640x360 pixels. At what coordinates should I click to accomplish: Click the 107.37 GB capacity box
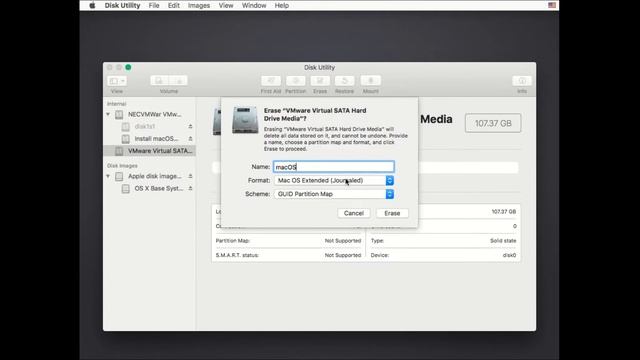point(493,123)
